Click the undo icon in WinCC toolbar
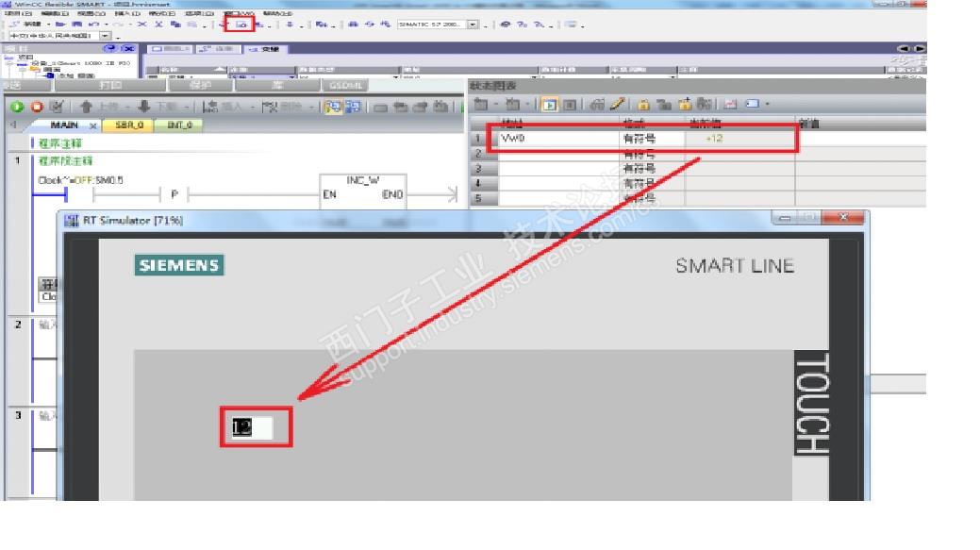The width and height of the screenshot is (980, 550). (94, 25)
